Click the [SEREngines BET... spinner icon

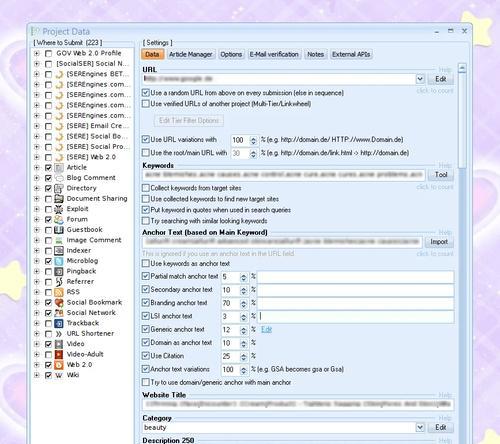59,74
